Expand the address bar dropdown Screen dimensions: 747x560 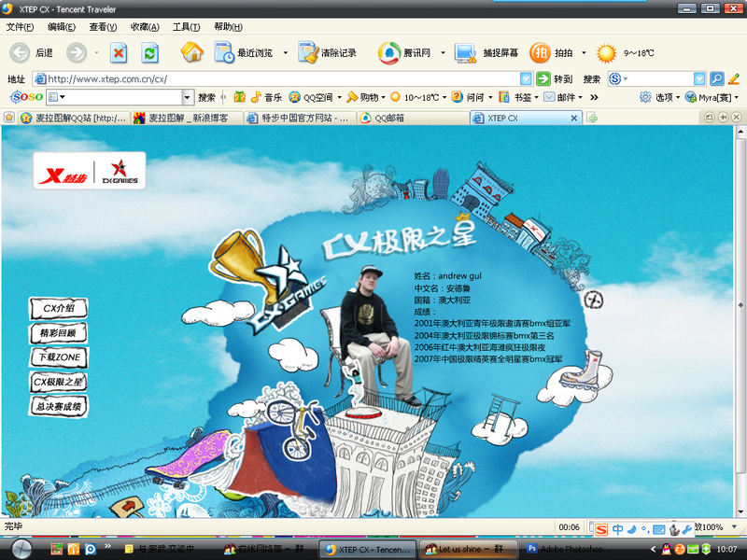pyautogui.click(x=526, y=78)
